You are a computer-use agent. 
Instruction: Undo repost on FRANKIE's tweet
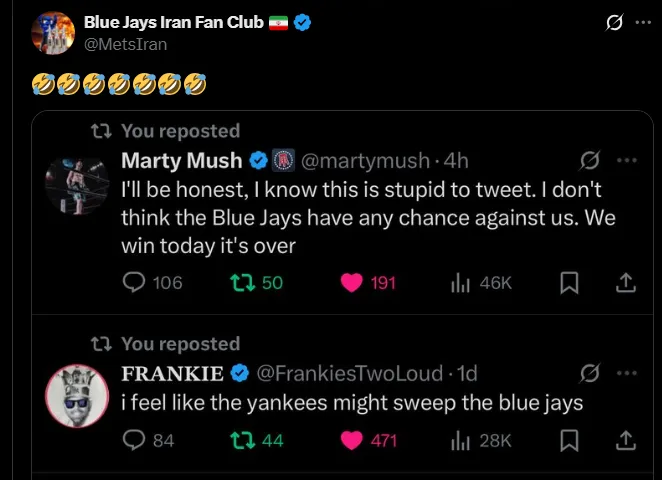coord(241,439)
